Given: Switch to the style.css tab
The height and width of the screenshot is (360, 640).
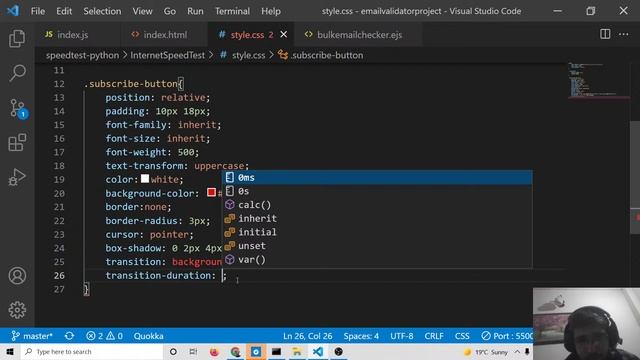Looking at the screenshot, I should click(x=247, y=35).
